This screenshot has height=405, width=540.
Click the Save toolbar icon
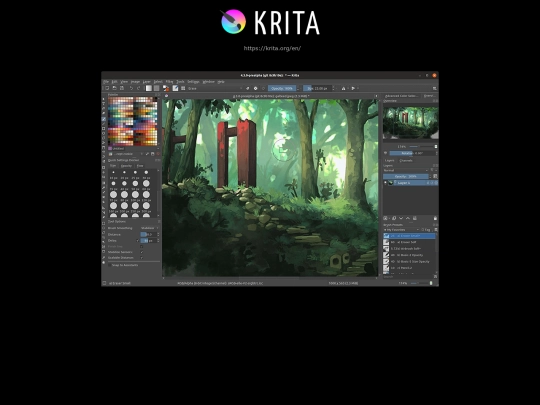click(x=122, y=89)
